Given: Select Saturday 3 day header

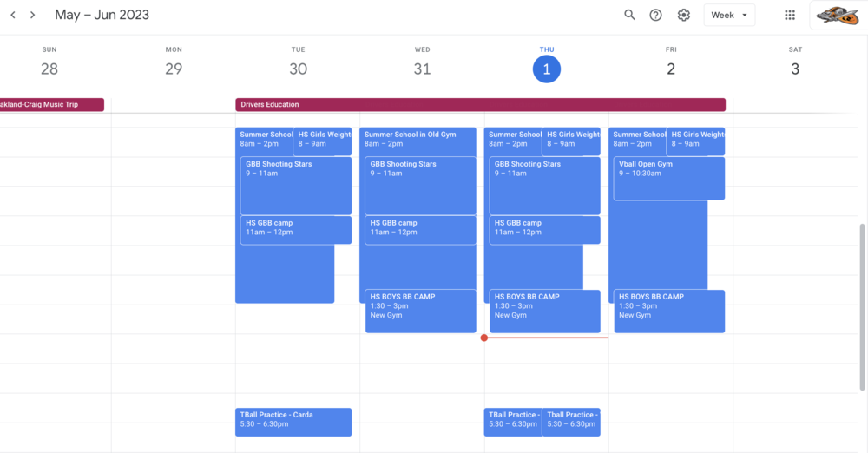Looking at the screenshot, I should click(x=795, y=63).
